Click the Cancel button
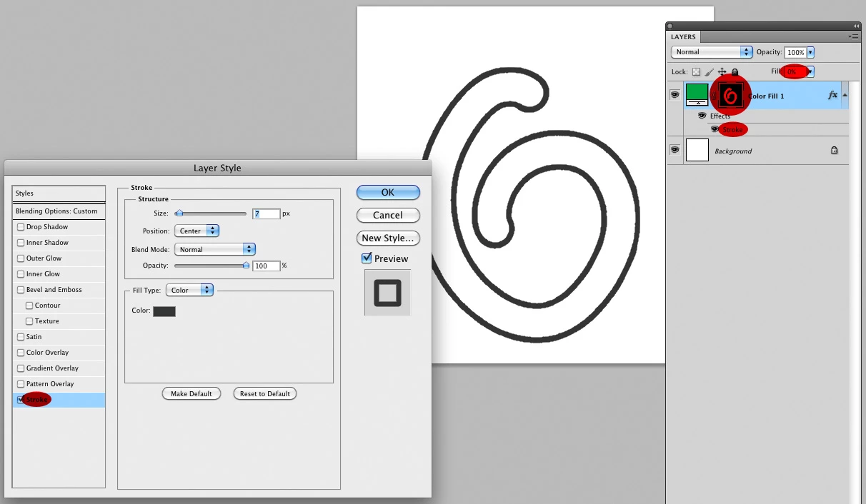 click(x=388, y=215)
